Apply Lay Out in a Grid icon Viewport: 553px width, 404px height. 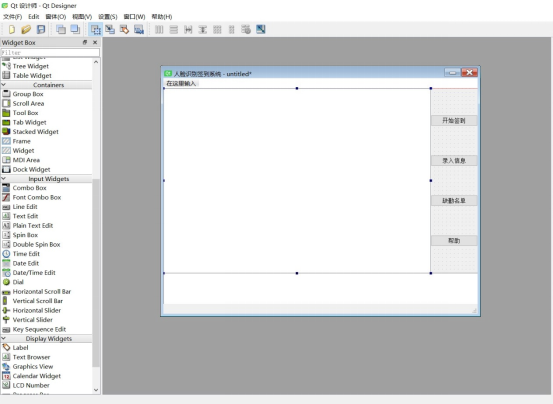tap(217, 29)
